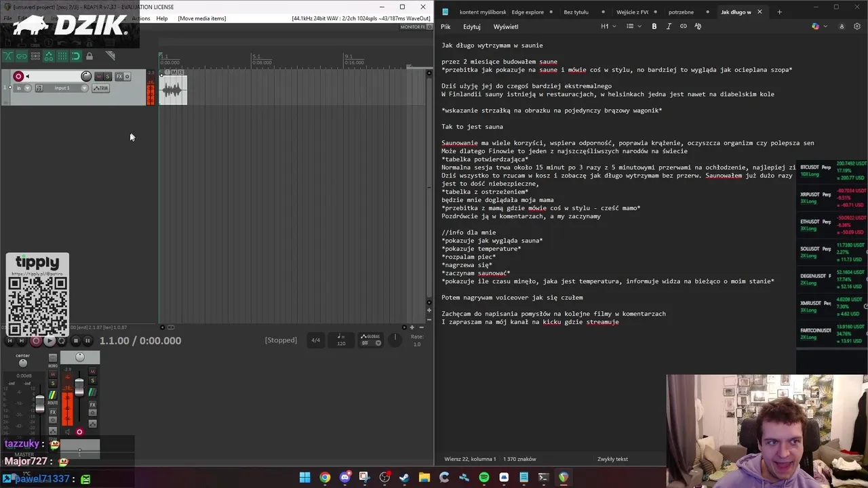Click transport play button
Viewport: 868px width, 488px height.
click(50, 341)
